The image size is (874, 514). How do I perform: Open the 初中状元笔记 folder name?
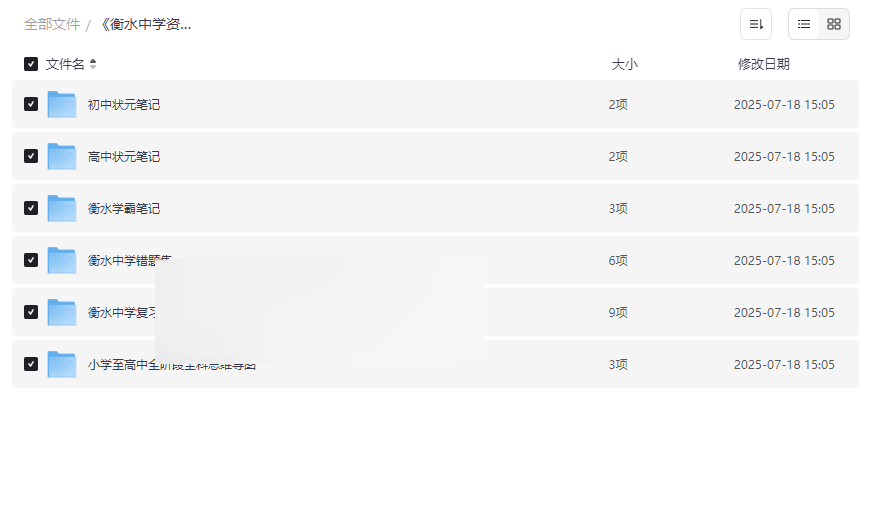coord(124,104)
